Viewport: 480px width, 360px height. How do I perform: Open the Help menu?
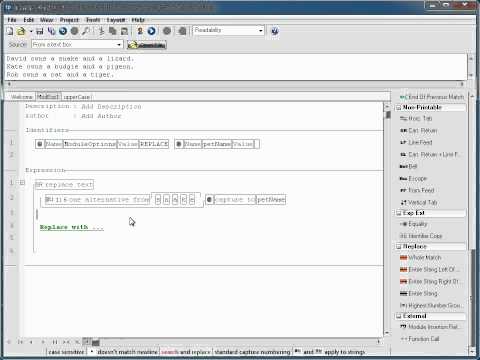(x=138, y=20)
